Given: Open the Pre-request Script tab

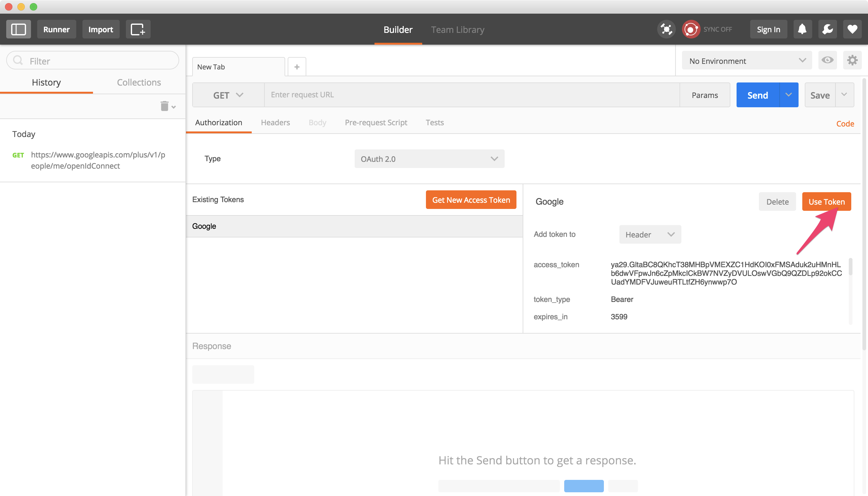Looking at the screenshot, I should (376, 122).
